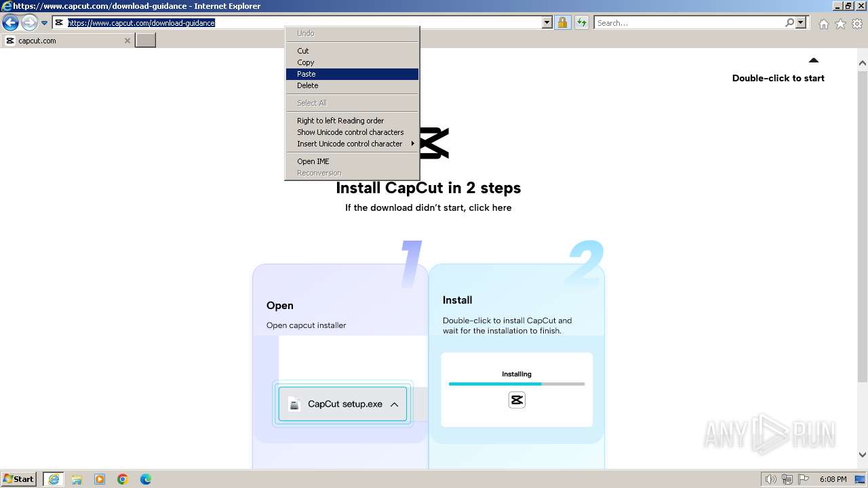Open the media player taskbar icon
The width and height of the screenshot is (868, 488).
(x=100, y=479)
